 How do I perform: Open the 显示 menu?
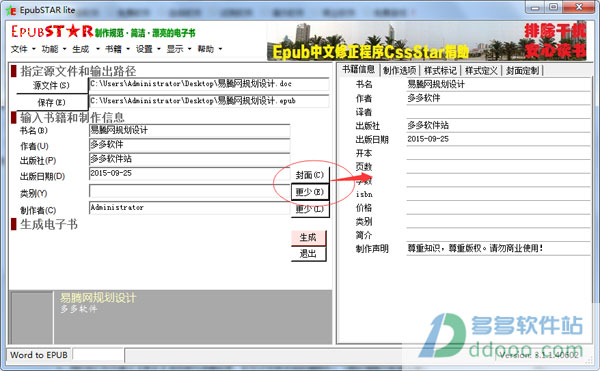pyautogui.click(x=179, y=49)
